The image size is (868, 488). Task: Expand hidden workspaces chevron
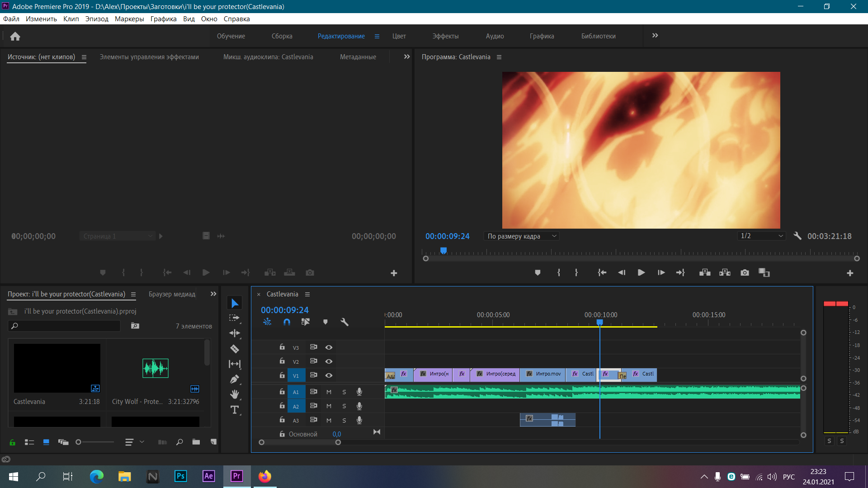coord(655,36)
